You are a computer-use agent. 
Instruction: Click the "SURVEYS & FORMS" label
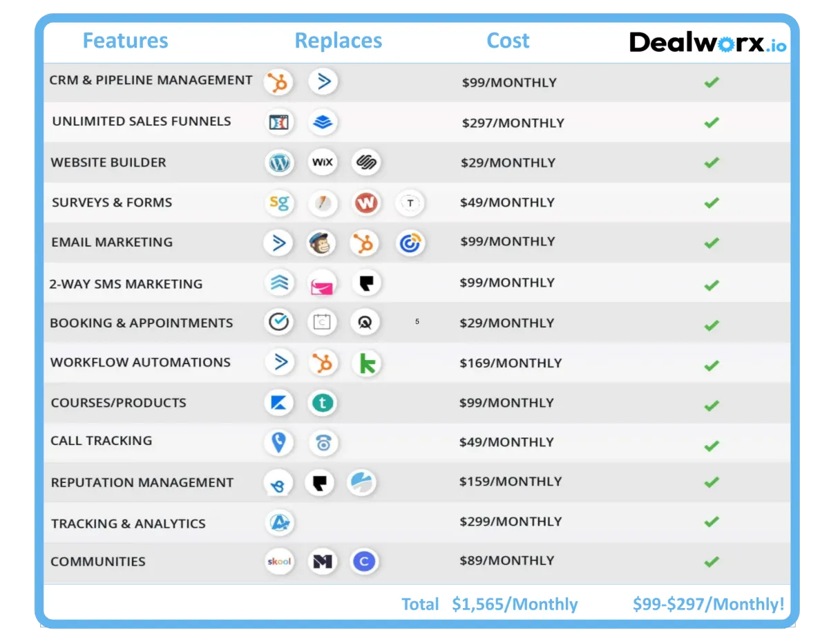pyautogui.click(x=112, y=202)
